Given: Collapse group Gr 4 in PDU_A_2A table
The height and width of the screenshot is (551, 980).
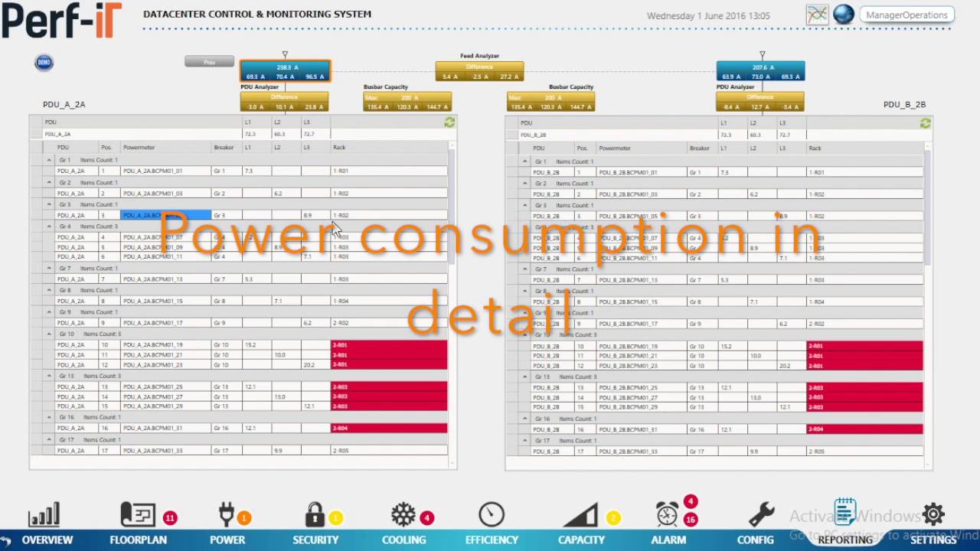Looking at the screenshot, I should (49, 227).
